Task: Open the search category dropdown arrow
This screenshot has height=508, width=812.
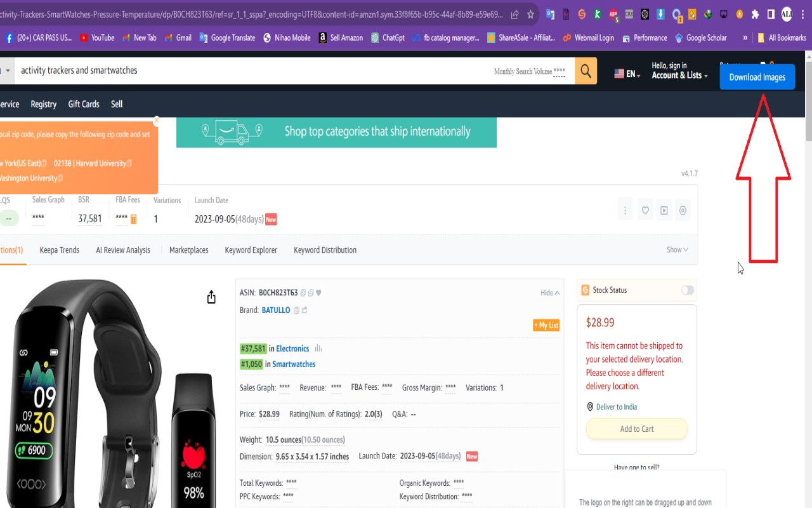Action: (8, 70)
